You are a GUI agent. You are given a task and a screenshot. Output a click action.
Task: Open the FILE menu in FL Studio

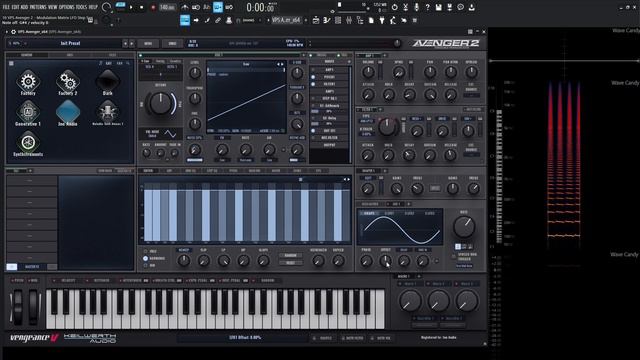pos(7,7)
